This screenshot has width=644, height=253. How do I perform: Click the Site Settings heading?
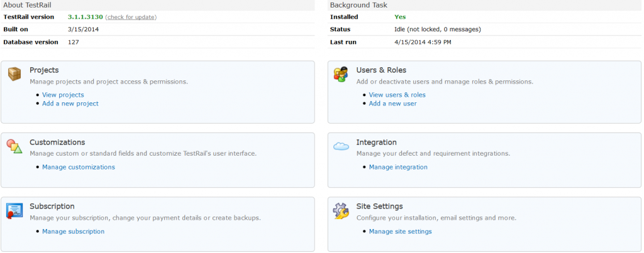[379, 207]
